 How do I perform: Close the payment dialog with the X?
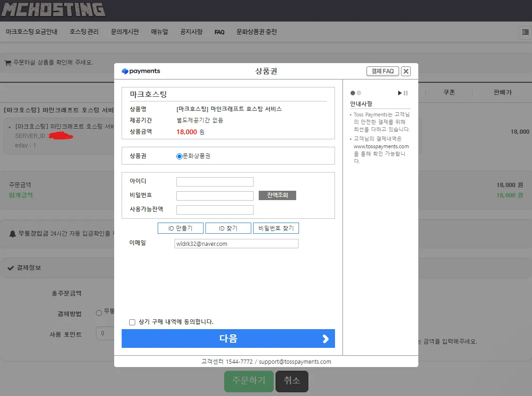click(x=406, y=71)
